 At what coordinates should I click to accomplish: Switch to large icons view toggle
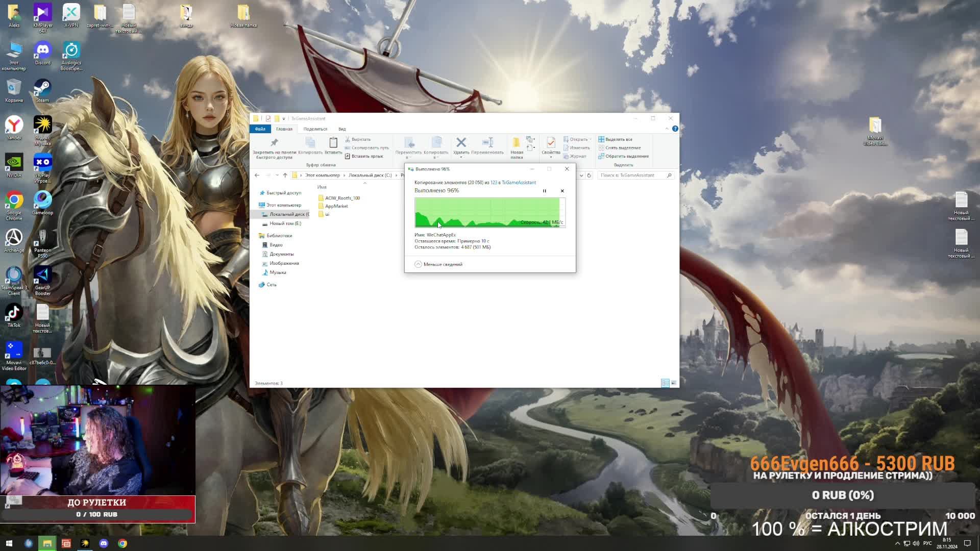coord(674,383)
